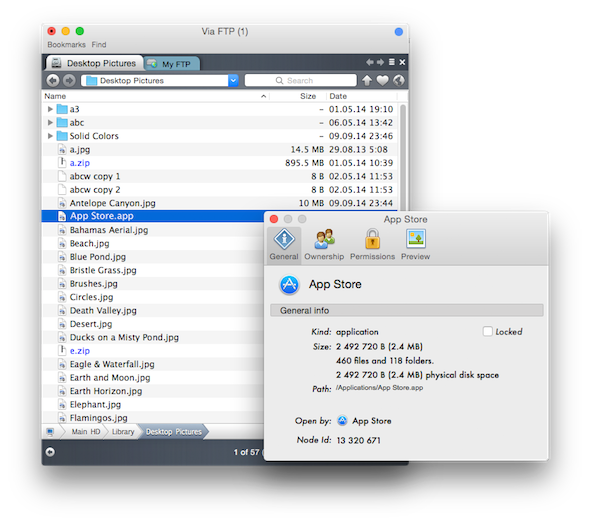Click abcw copy 1 blank file icon
The width and height of the screenshot is (600, 522).
tap(62, 176)
